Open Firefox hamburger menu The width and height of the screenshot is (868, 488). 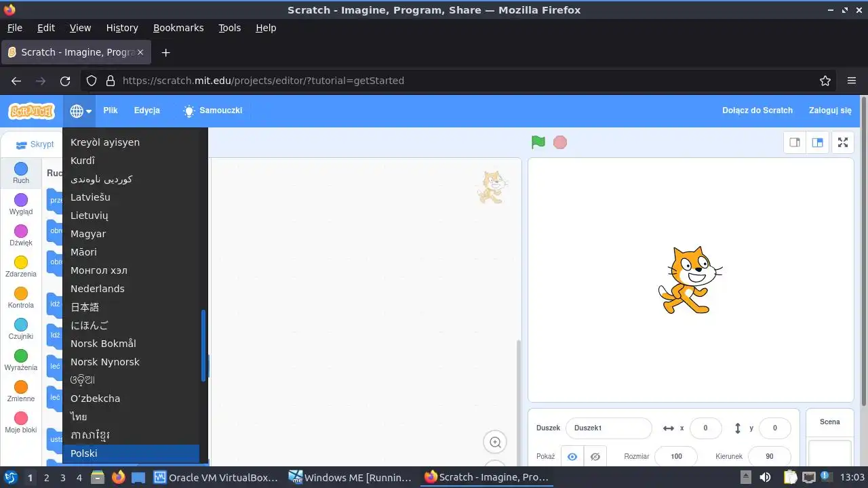(852, 81)
